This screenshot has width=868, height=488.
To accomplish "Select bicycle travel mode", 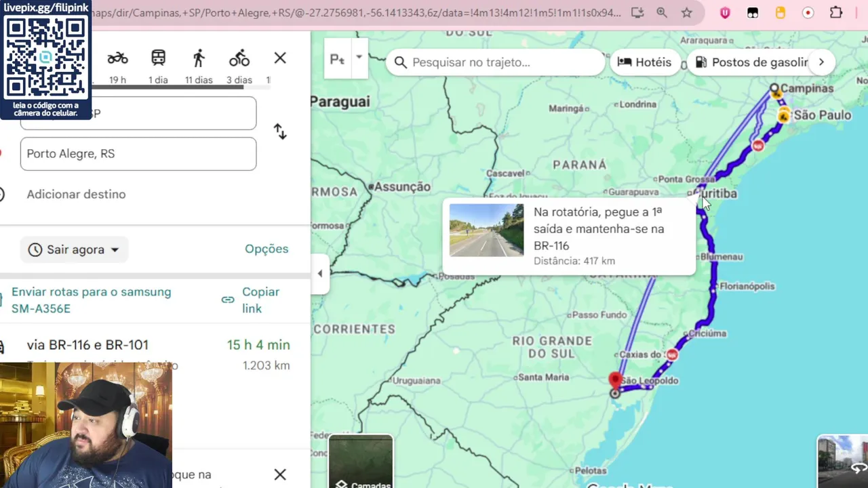I will click(239, 58).
